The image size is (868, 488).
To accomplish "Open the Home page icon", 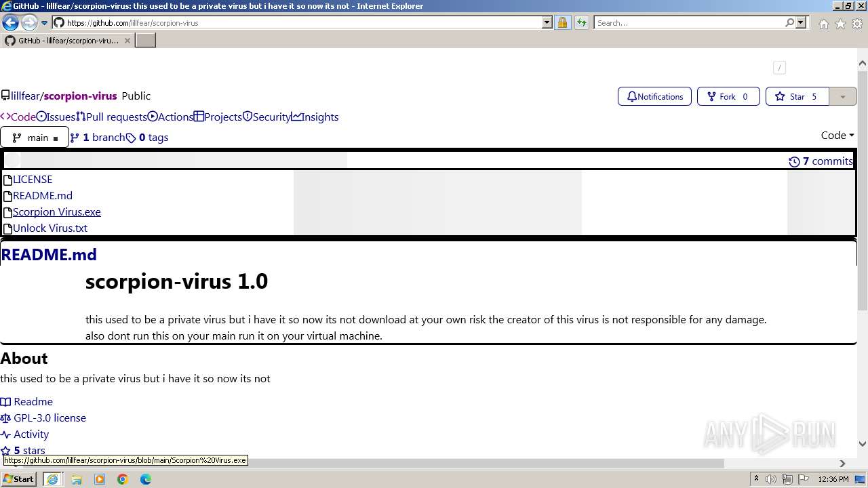I will 823,24.
